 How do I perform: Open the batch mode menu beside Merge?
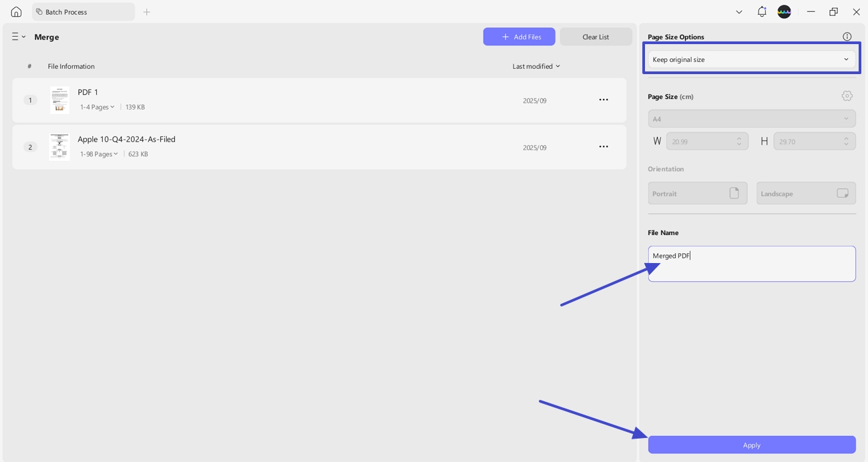(x=17, y=37)
